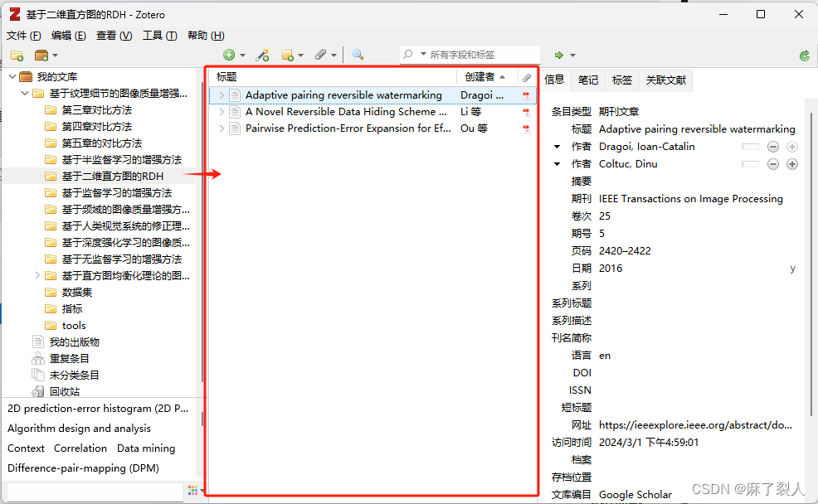The height and width of the screenshot is (504, 818).
Task: Switch to the 关联文献 tab
Action: pos(665,80)
